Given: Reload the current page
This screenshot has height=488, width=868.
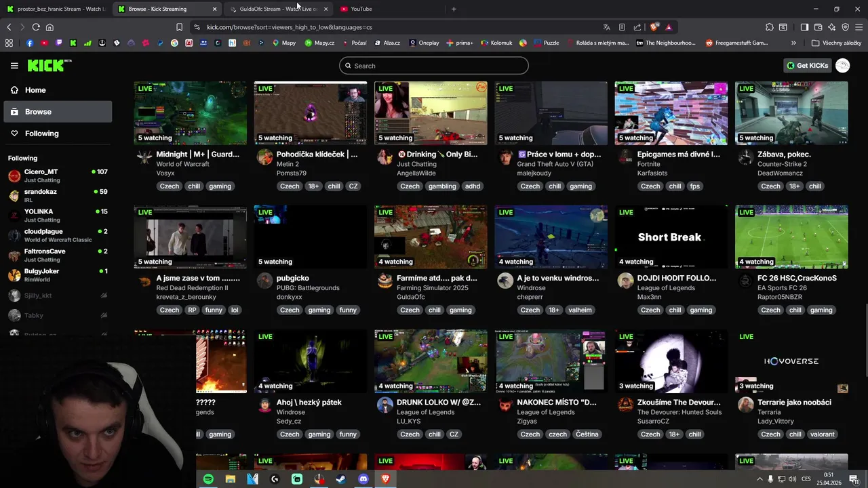Looking at the screenshot, I should tap(36, 27).
